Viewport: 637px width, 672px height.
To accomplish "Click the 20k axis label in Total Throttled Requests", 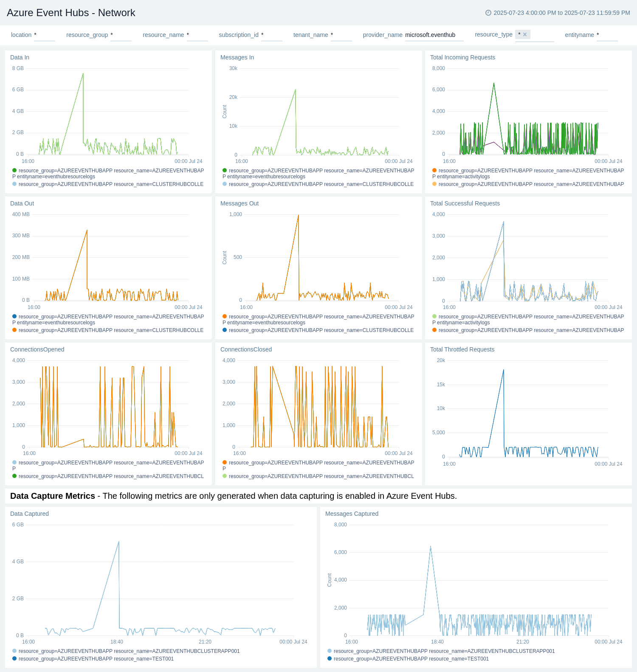I will (441, 360).
